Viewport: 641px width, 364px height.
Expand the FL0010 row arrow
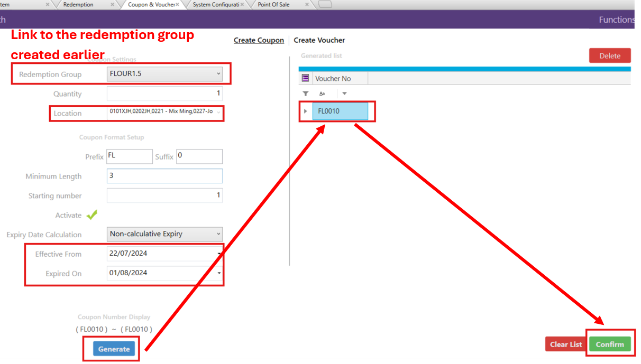(x=305, y=111)
